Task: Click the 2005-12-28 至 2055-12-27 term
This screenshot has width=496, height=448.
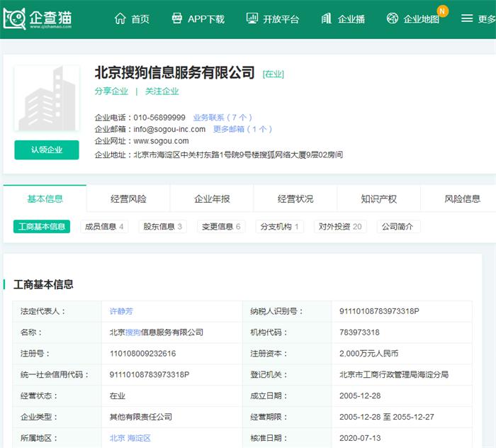Action: [387, 417]
